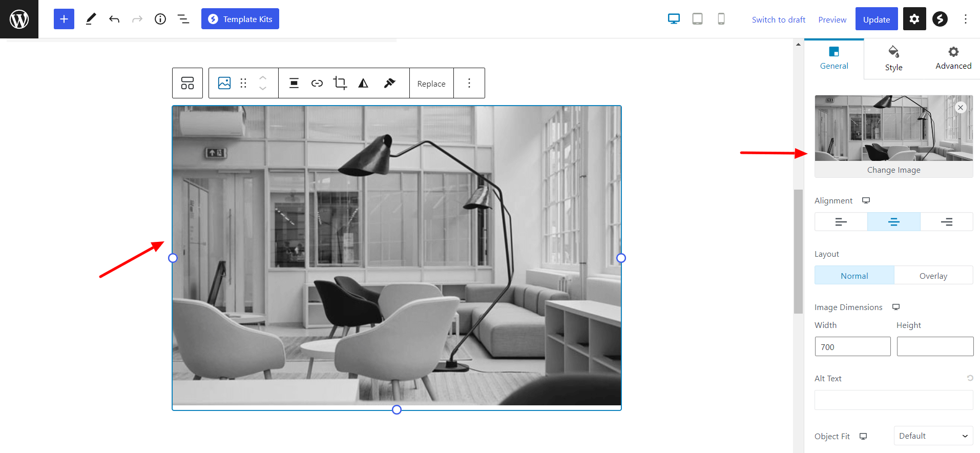This screenshot has width=980, height=453.
Task: Insert a link on the image
Action: coord(317,83)
